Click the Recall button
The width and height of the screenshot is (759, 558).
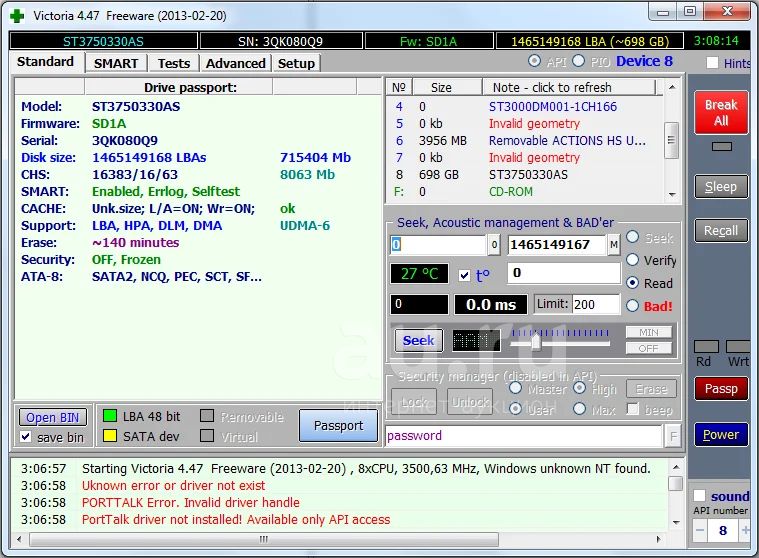721,230
